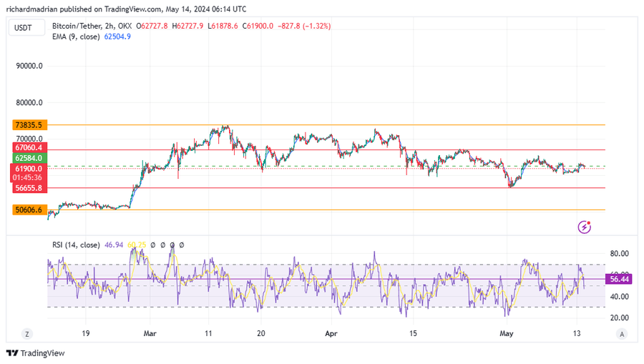Click the orange 50606.6 price label

[29, 210]
